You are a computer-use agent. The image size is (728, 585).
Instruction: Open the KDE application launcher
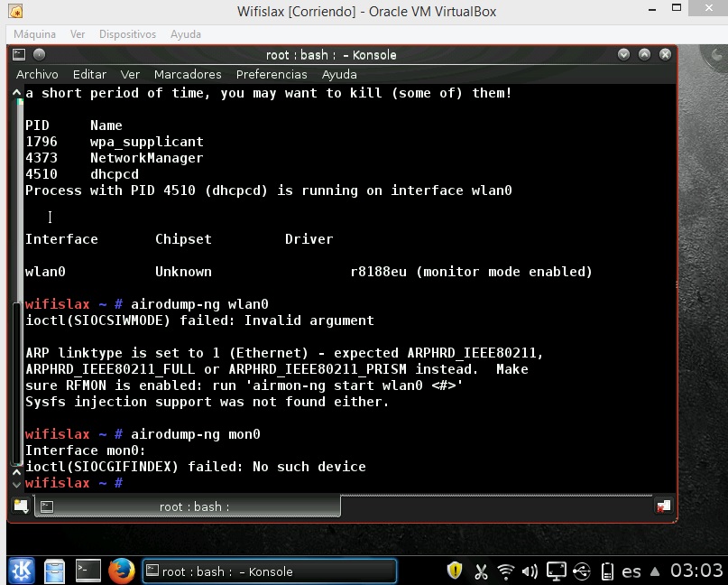coord(21,571)
